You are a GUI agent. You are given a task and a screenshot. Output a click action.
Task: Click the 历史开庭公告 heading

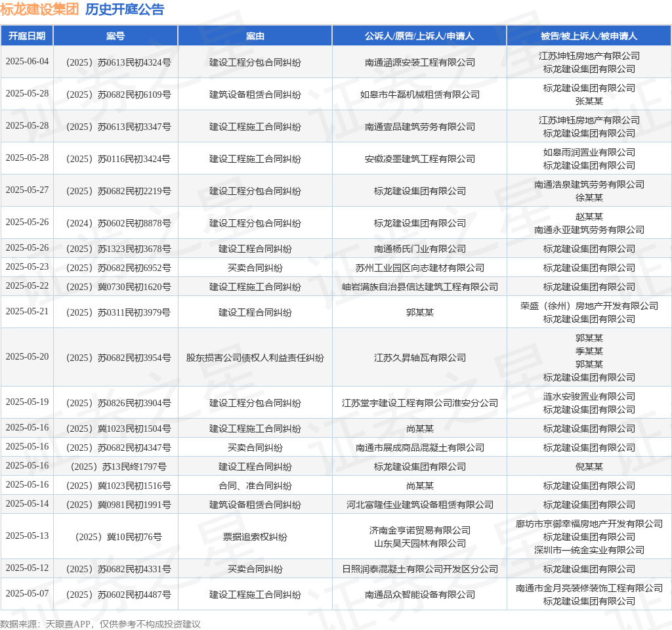click(x=124, y=9)
